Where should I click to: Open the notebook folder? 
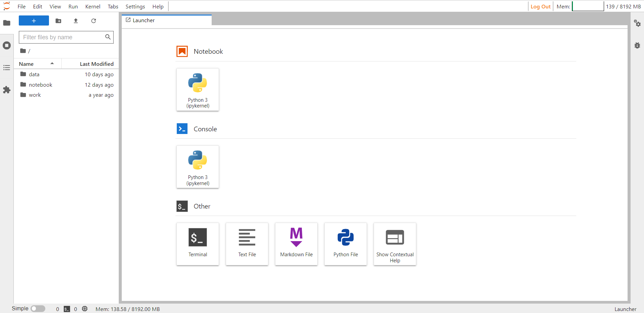41,85
